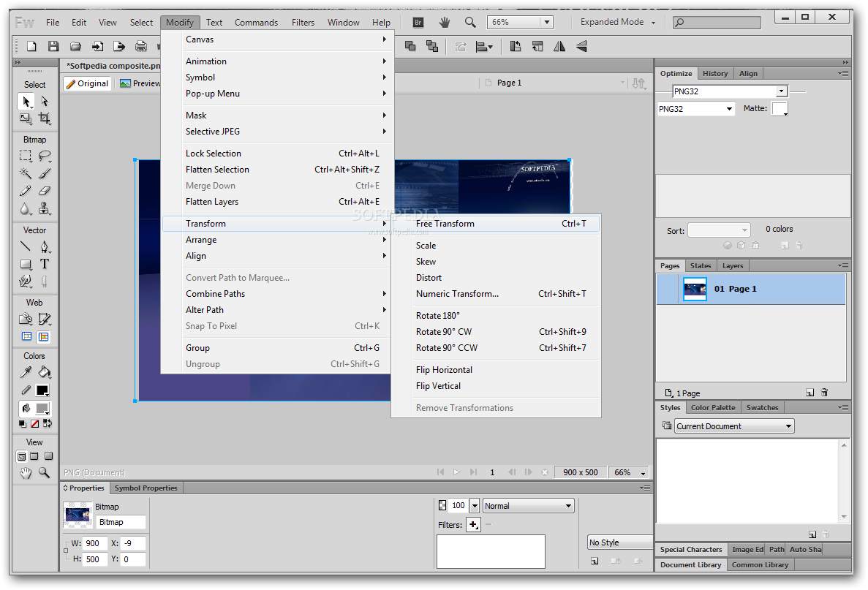
Task: Open the No Style dropdown
Action: pyautogui.click(x=620, y=543)
